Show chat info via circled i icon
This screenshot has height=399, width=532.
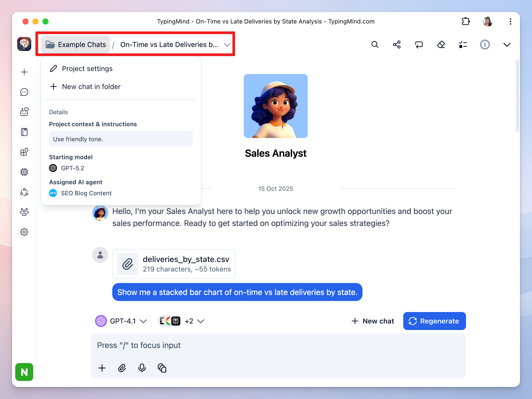(485, 45)
